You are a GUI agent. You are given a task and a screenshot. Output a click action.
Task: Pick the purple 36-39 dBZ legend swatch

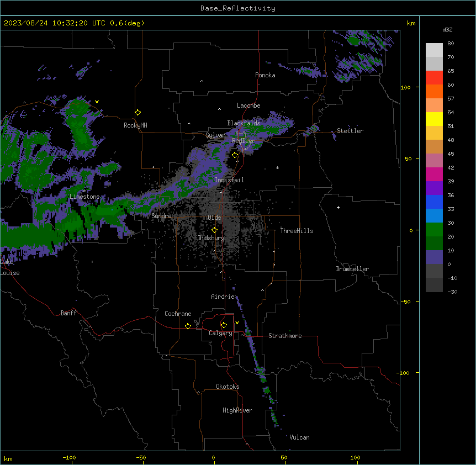(x=434, y=188)
